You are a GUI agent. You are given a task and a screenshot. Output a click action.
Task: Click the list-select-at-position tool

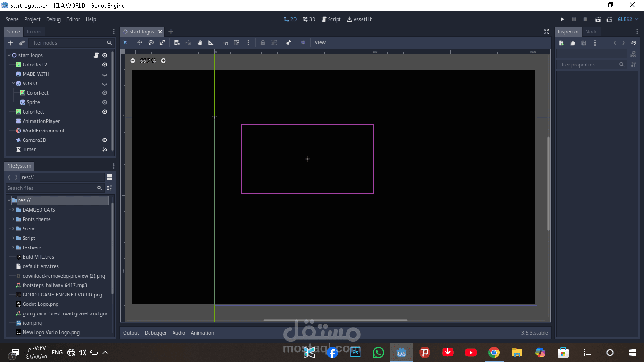point(177,42)
